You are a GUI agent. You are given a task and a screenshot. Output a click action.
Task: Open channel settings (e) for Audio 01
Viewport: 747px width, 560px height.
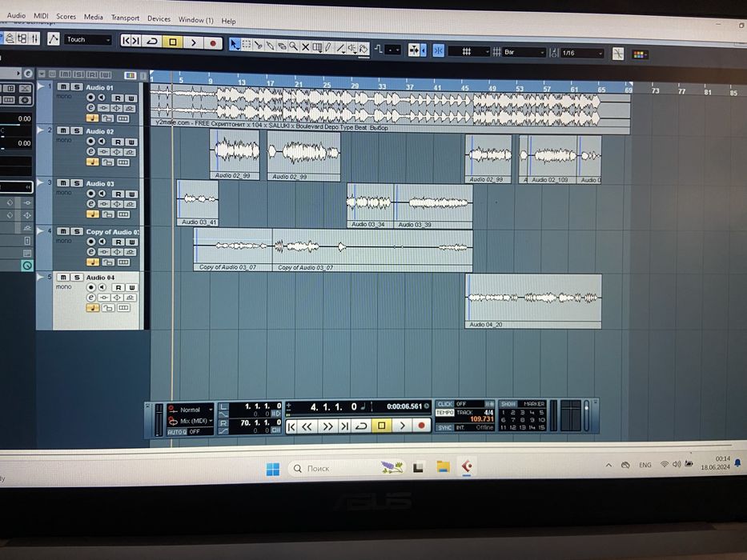(x=90, y=107)
